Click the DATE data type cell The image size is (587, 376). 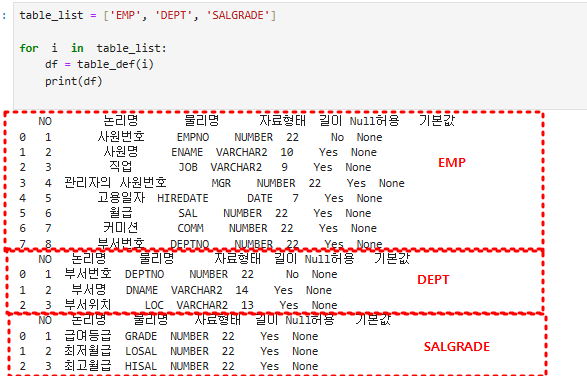click(x=260, y=198)
